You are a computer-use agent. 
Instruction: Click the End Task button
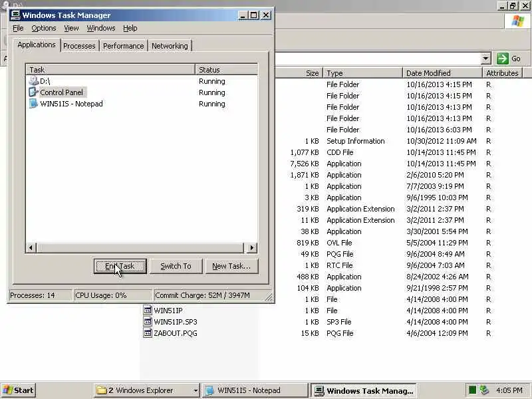click(x=120, y=267)
